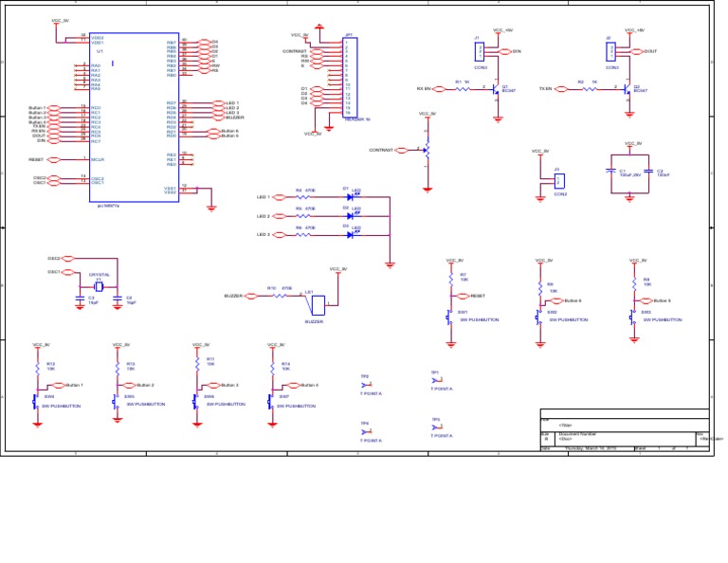The width and height of the screenshot is (728, 563).
Task: Click the DIN port next to J1
Action: pos(504,51)
